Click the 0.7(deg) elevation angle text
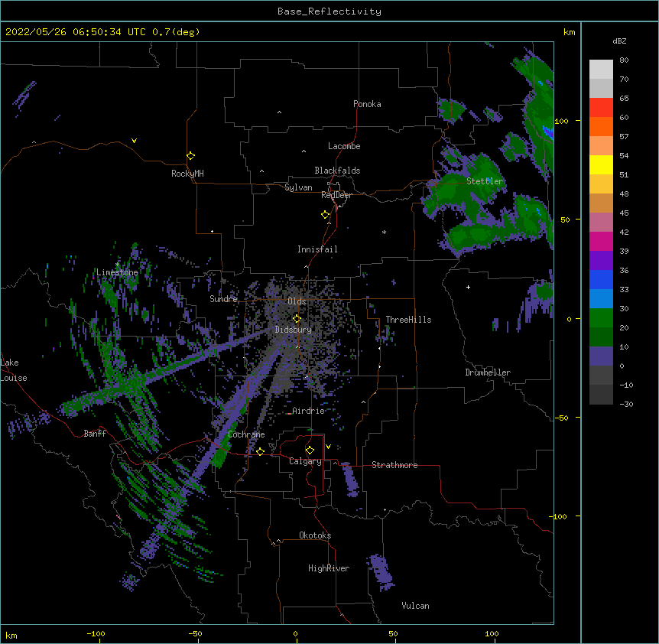 176,32
